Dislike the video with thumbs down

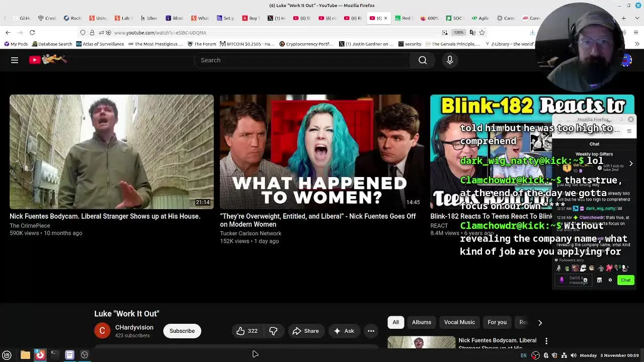[273, 331]
